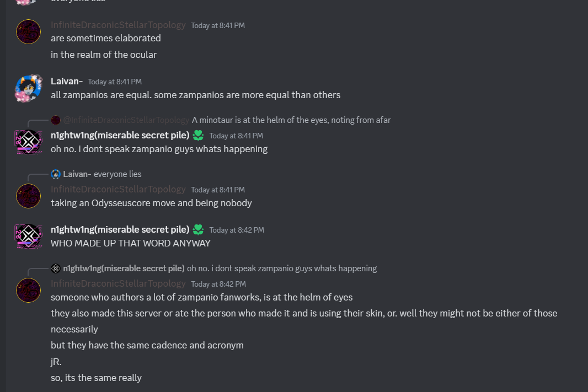Click small Laivan- avatar in reply preview

coord(56,174)
